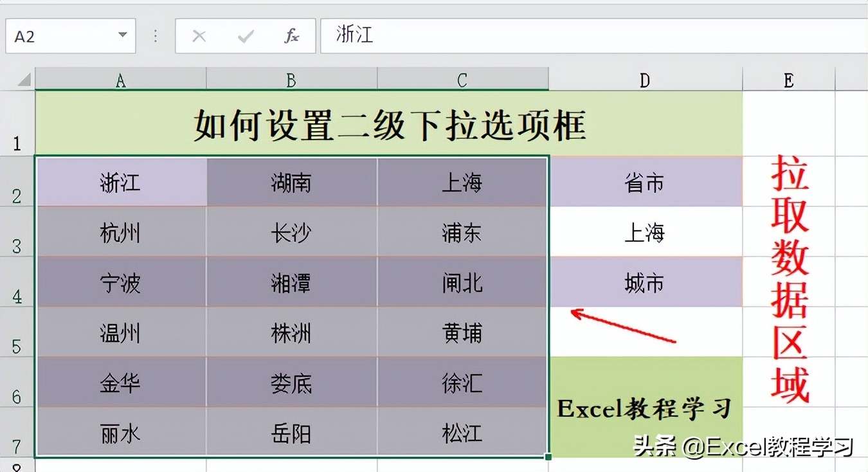Select row 5 header
868x472 pixels.
[x=17, y=332]
